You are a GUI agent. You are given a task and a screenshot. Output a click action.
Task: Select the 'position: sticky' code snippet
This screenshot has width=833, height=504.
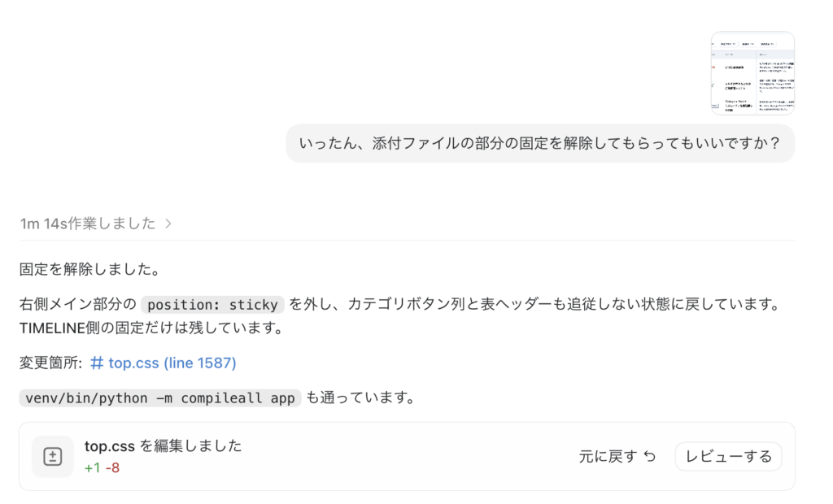212,304
